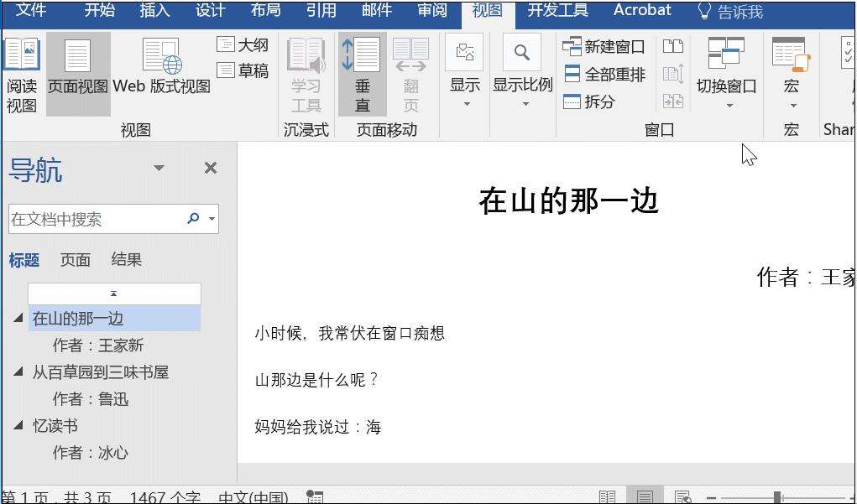Image resolution: width=857 pixels, height=504 pixels.
Task: Switch to Read Mode from status bar
Action: pos(607,497)
